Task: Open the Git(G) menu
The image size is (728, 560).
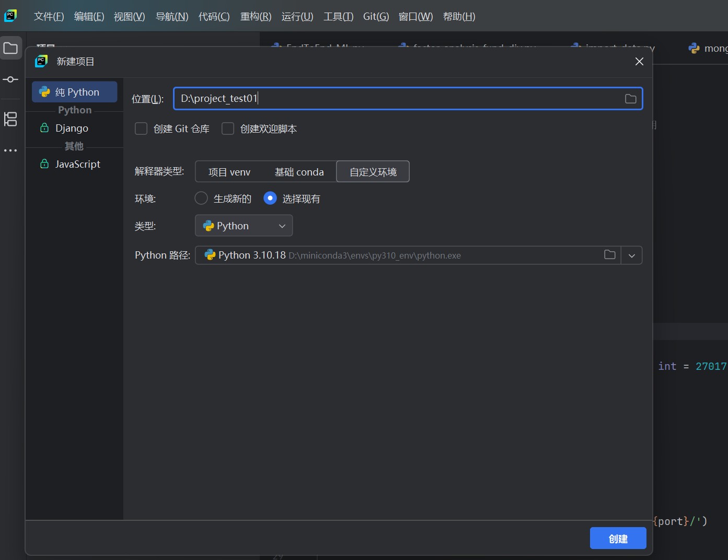Action: (x=376, y=17)
